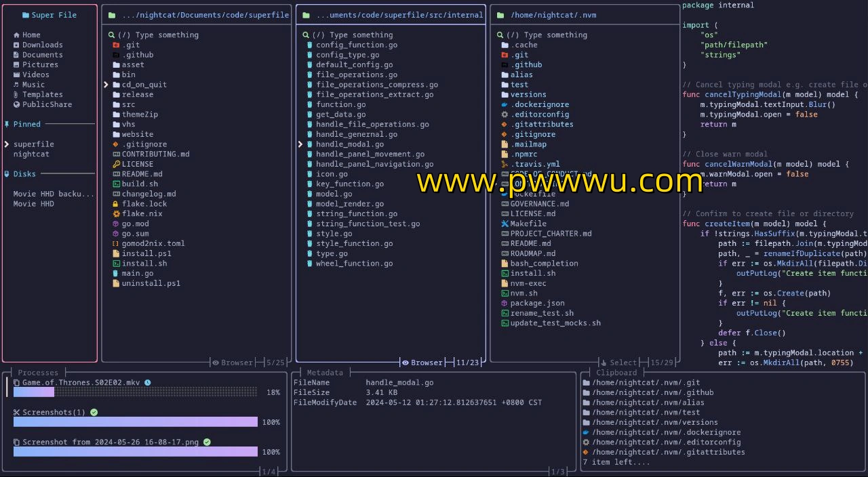Click the Docker whale icon beside .dockerignore in .nvm panel
868x477 pixels.
pos(505,105)
